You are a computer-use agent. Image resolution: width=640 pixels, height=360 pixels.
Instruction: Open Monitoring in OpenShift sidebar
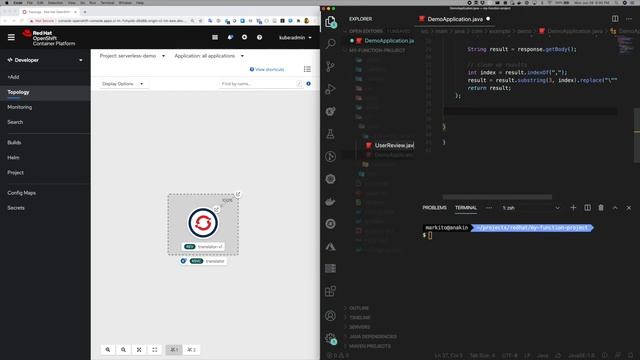point(20,107)
